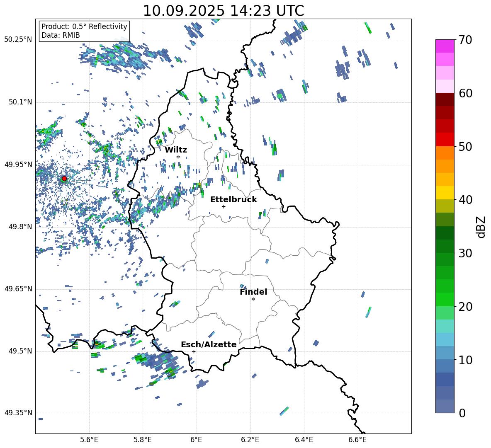Viewport: 491px width, 448px height.
Task: Click the dark red colorbar segment below 60
Action: point(445,99)
